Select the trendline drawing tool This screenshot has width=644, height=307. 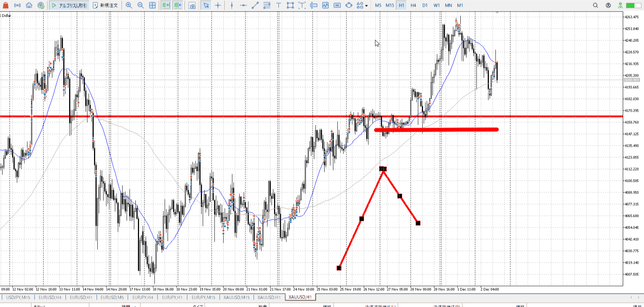(255, 5)
